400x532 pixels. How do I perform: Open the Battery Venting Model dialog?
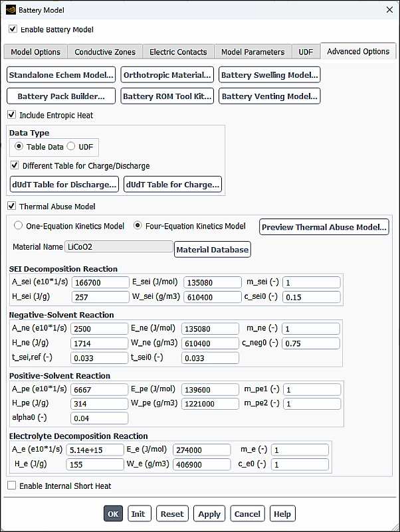point(269,96)
